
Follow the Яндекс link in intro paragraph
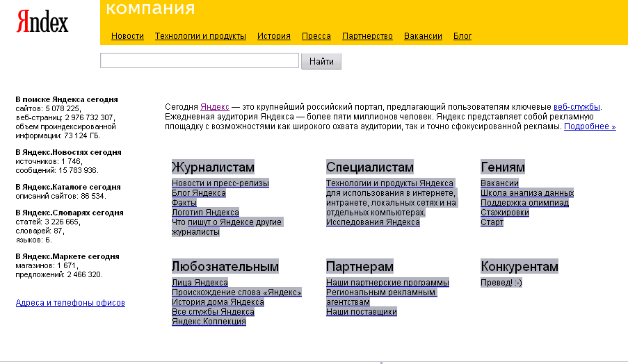click(215, 107)
